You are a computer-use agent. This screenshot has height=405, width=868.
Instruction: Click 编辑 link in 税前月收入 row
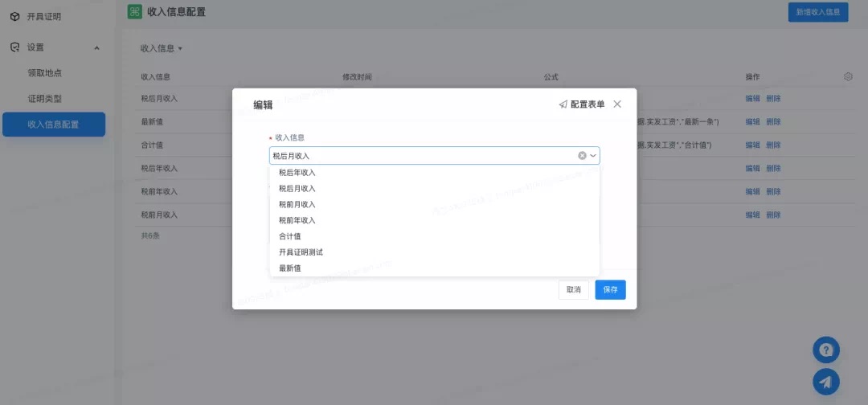tap(753, 215)
